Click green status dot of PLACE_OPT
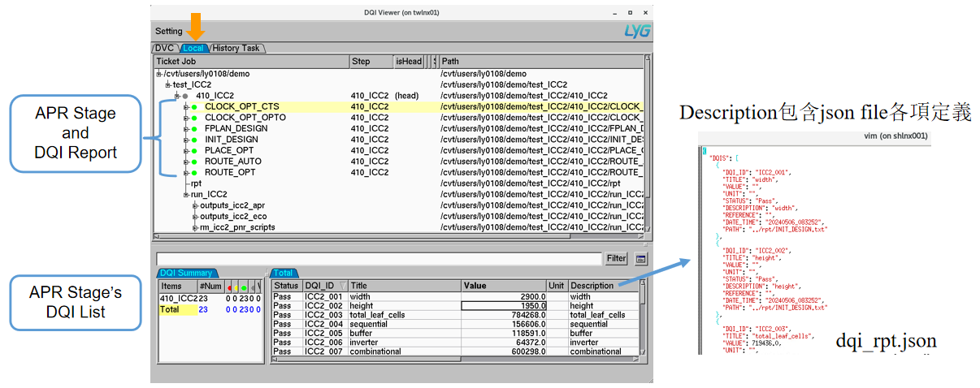The height and width of the screenshot is (388, 980). tap(194, 151)
